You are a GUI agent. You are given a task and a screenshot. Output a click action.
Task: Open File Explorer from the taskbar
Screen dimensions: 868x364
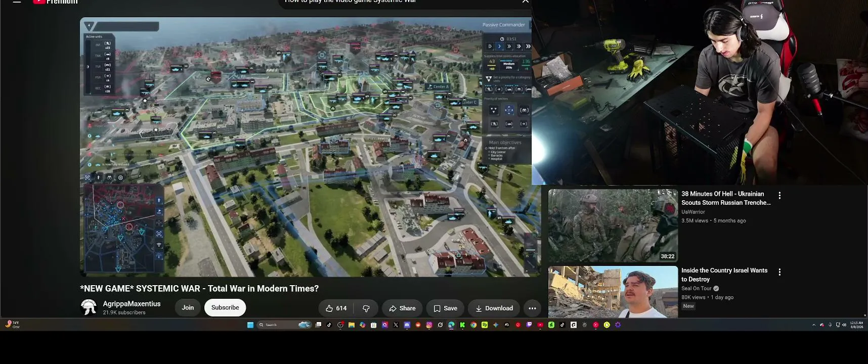coord(352,325)
